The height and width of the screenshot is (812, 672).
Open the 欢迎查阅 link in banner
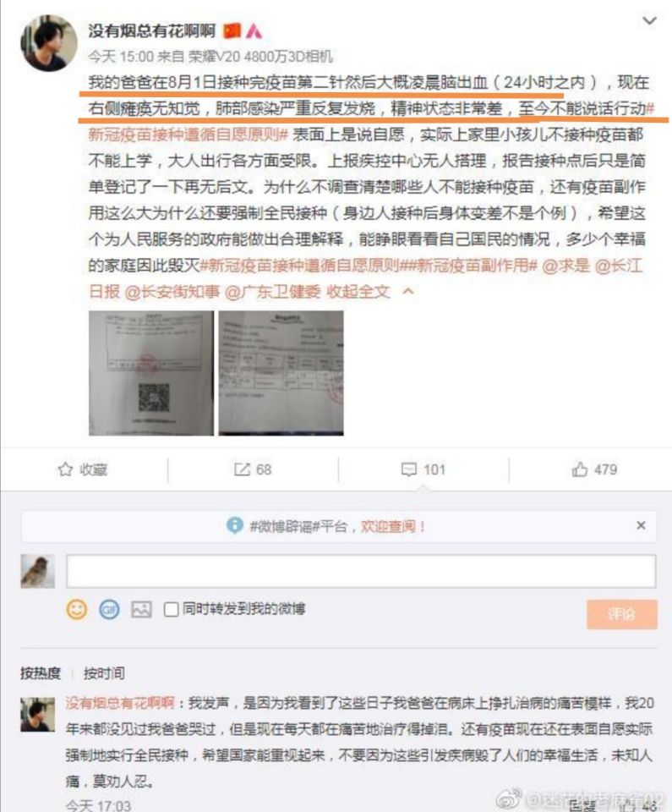(x=393, y=527)
